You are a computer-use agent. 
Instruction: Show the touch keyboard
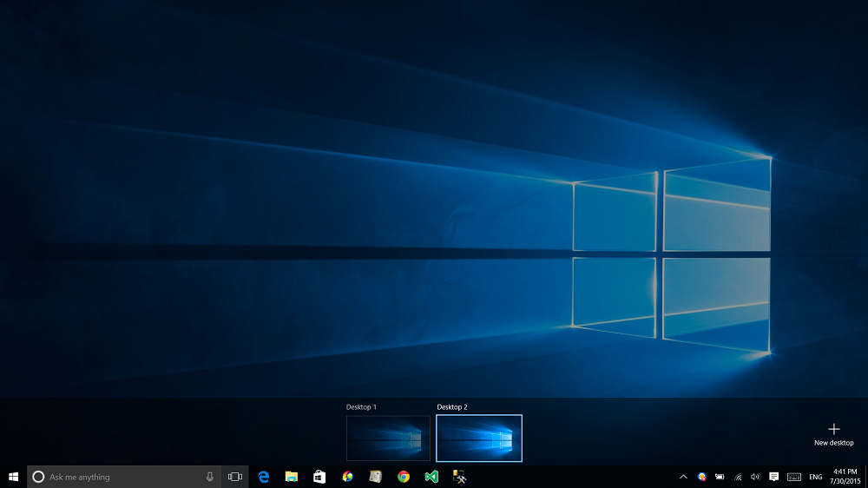coord(793,477)
